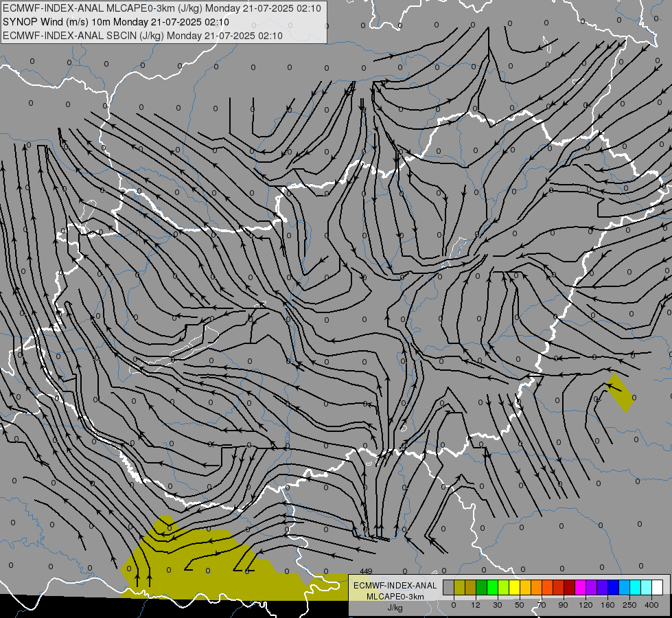Click the legend title 'MLCAPE0-3km'

(395, 597)
